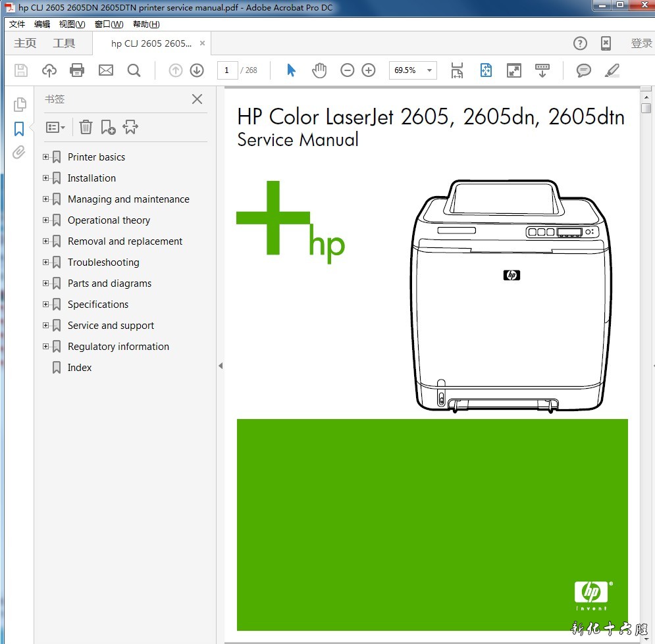Open the Index bookmark
Viewport: 655px width, 644px height.
tap(80, 368)
